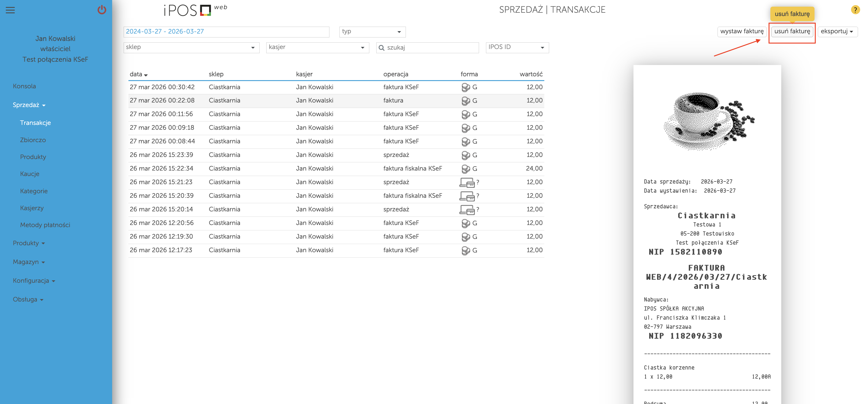Open the typ dropdown
Image resolution: width=868 pixels, height=404 pixels.
pos(372,32)
